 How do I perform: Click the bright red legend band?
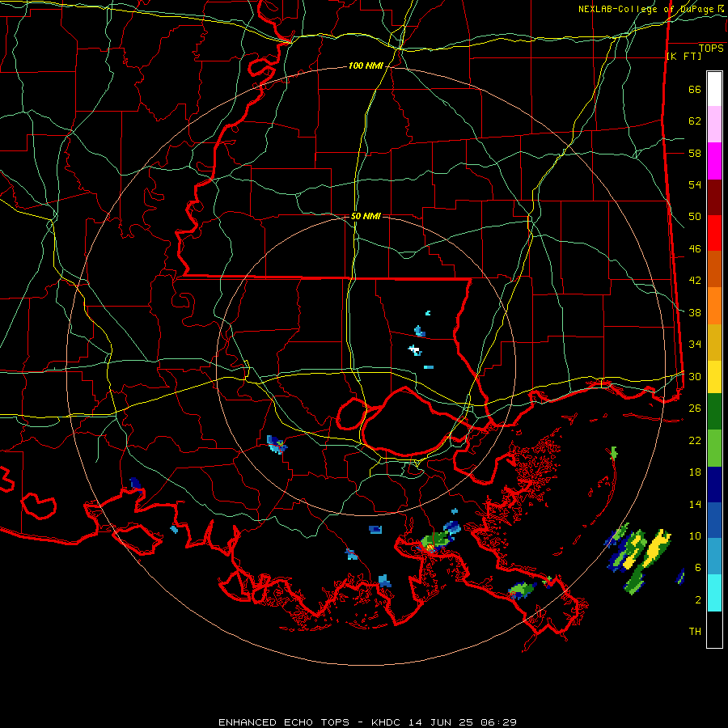[x=714, y=234]
